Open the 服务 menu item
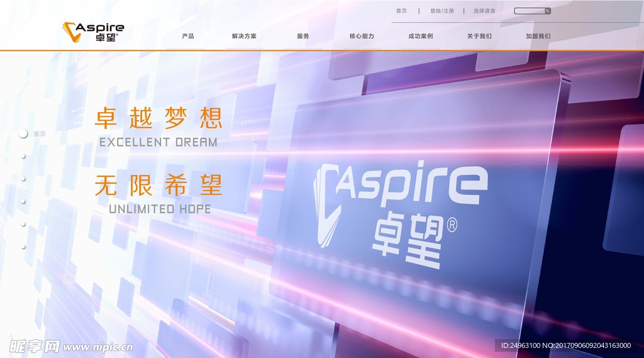The height and width of the screenshot is (358, 644). tap(303, 36)
